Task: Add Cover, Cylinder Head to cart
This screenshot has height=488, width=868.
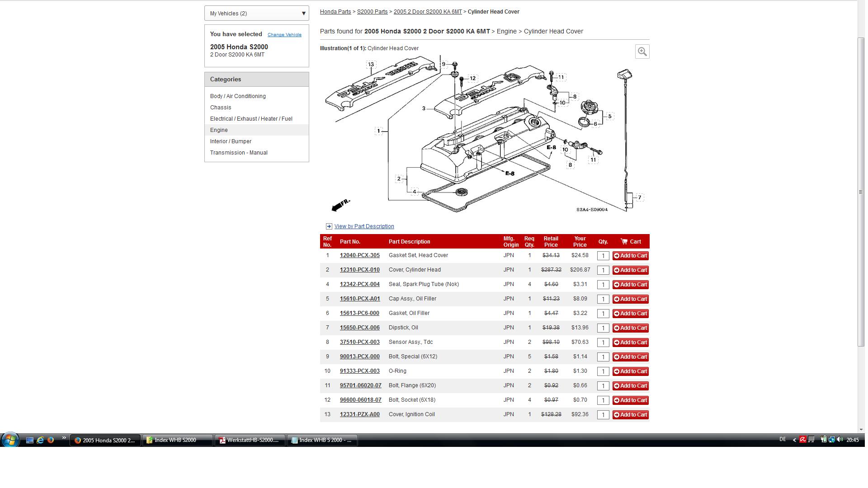Action: click(x=630, y=270)
